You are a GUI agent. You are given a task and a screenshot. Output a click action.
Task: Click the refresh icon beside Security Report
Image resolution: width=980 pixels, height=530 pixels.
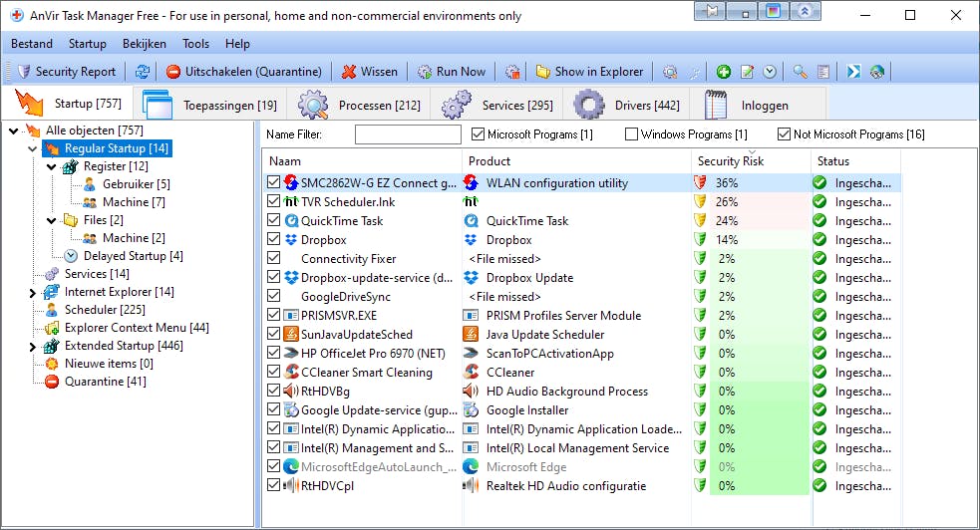143,72
